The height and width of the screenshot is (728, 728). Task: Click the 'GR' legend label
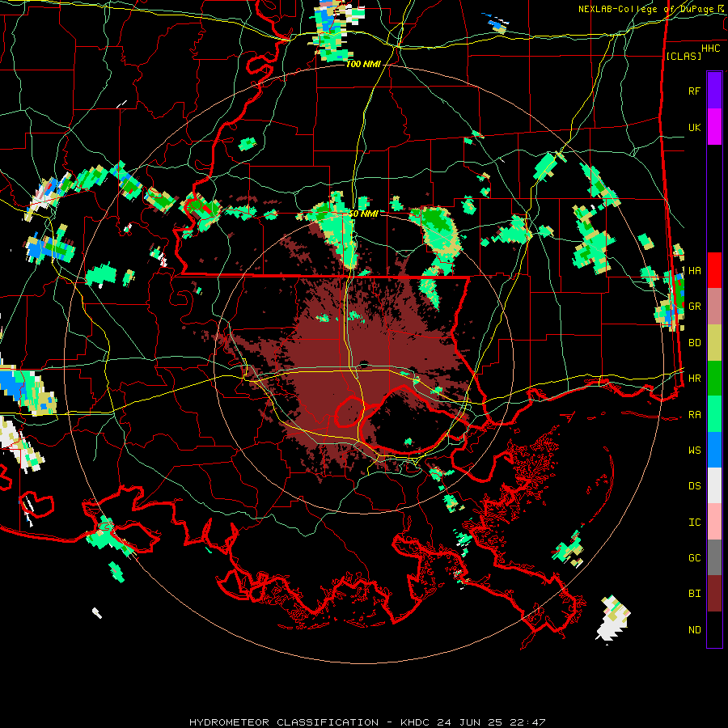[x=694, y=307]
